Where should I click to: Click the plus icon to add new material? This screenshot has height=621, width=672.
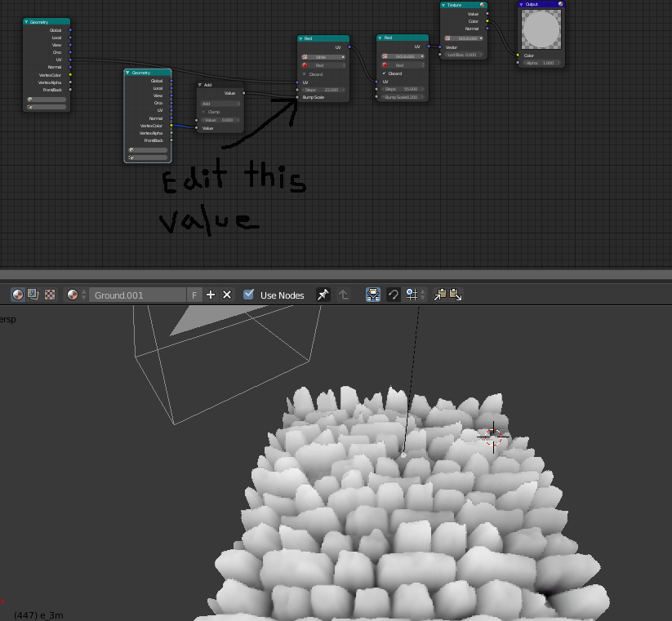tap(211, 295)
